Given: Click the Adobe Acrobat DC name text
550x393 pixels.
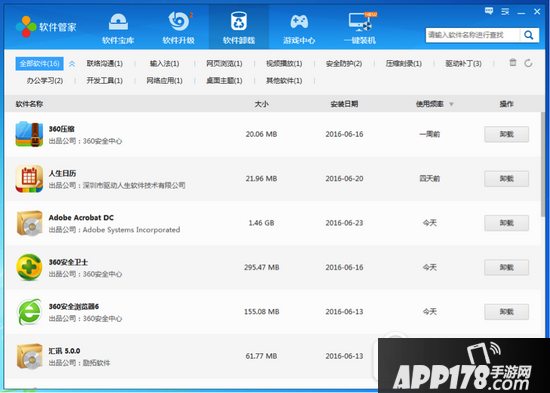Looking at the screenshot, I should (x=81, y=218).
